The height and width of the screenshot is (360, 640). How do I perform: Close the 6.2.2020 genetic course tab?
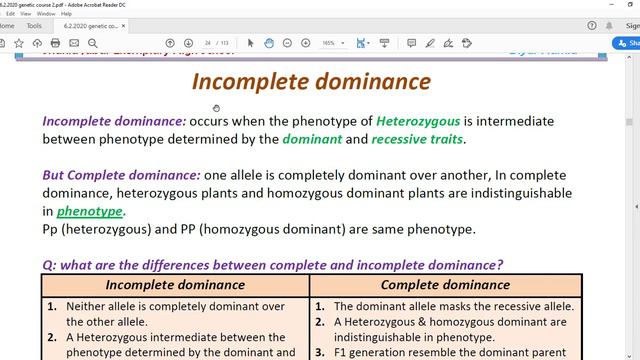point(123,26)
